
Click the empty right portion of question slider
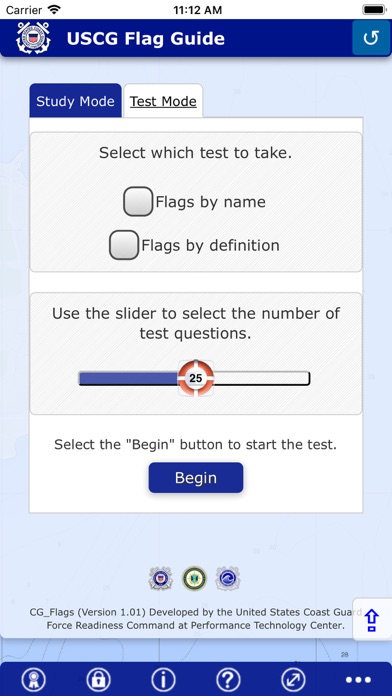261,378
